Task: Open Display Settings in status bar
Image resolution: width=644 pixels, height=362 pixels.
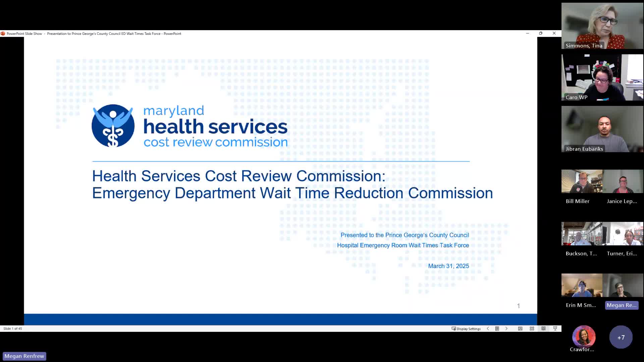Action: click(466, 329)
